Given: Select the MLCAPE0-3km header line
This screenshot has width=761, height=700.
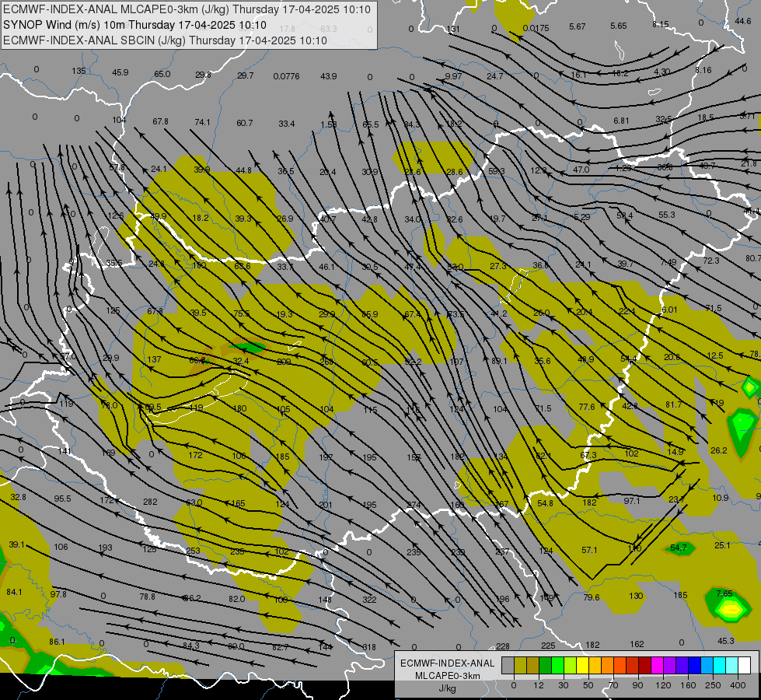Looking at the screenshot, I should tap(187, 9).
